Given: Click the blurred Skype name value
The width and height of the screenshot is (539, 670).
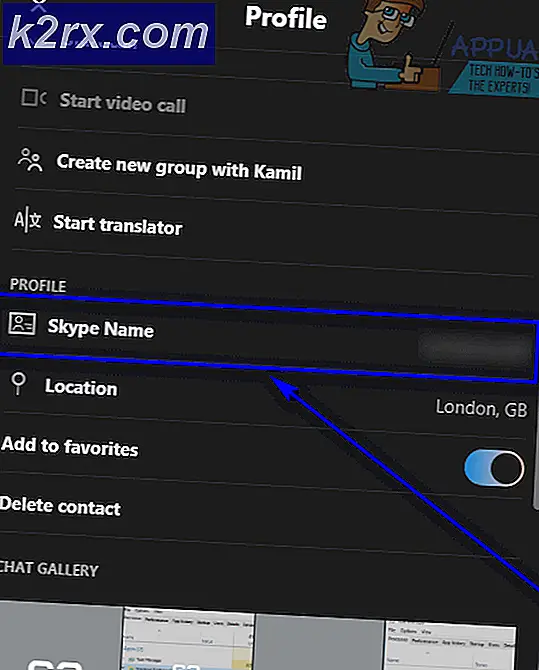Looking at the screenshot, I should (x=474, y=350).
